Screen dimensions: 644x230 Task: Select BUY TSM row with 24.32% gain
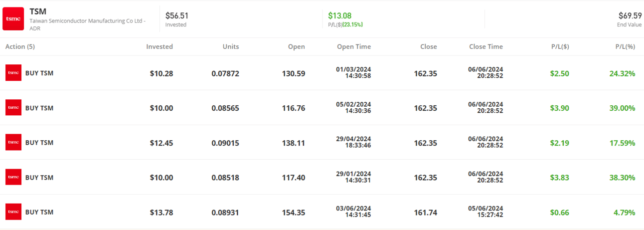pos(39,73)
